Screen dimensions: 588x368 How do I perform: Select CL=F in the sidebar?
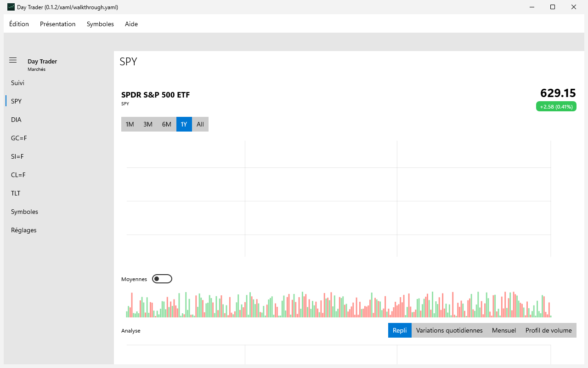[59, 175]
